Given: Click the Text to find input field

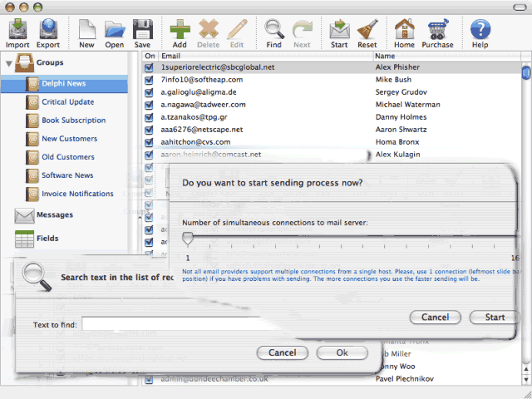Looking at the screenshot, I should coord(172,324).
